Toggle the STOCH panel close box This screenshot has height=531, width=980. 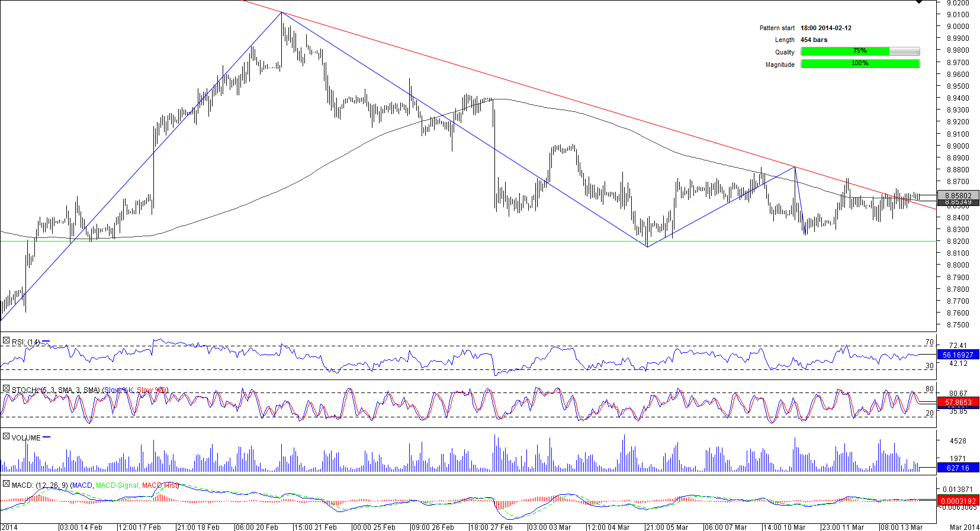(6, 389)
